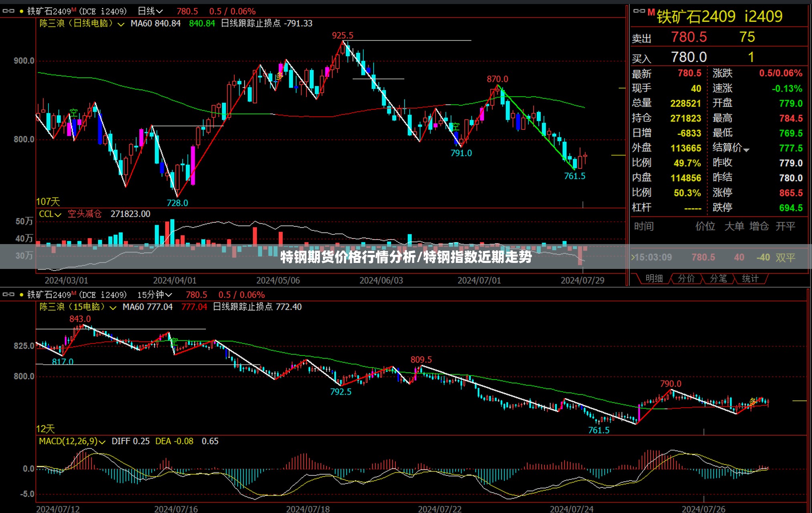Viewport: 812px width, 513px height.
Task: Click the 开平 column header in the tick list
Action: point(785,227)
